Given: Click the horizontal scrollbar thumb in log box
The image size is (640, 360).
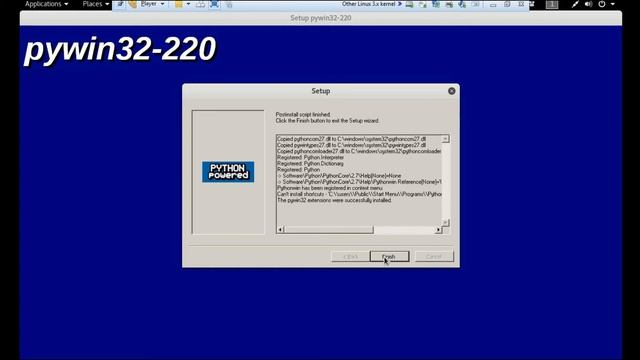Looking at the screenshot, I should coord(329,230).
